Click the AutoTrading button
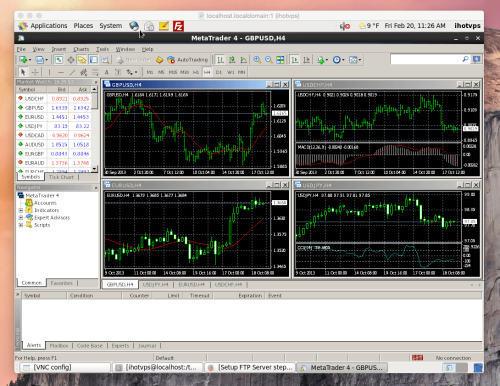This screenshot has width=500, height=386. (x=188, y=60)
